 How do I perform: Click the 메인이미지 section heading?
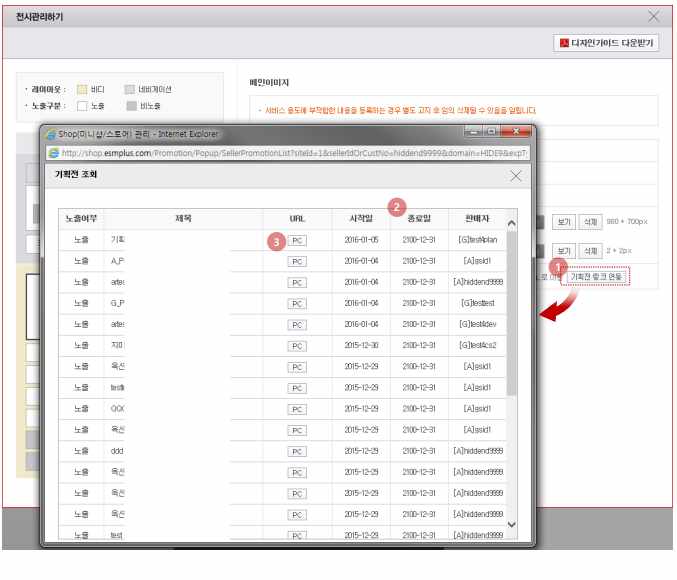click(x=269, y=82)
